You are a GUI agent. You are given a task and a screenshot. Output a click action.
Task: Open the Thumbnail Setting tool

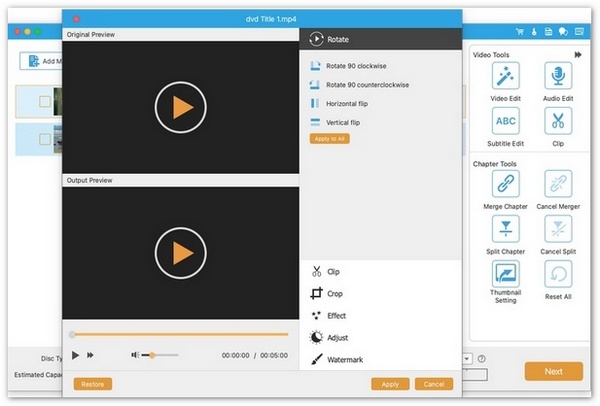point(505,274)
